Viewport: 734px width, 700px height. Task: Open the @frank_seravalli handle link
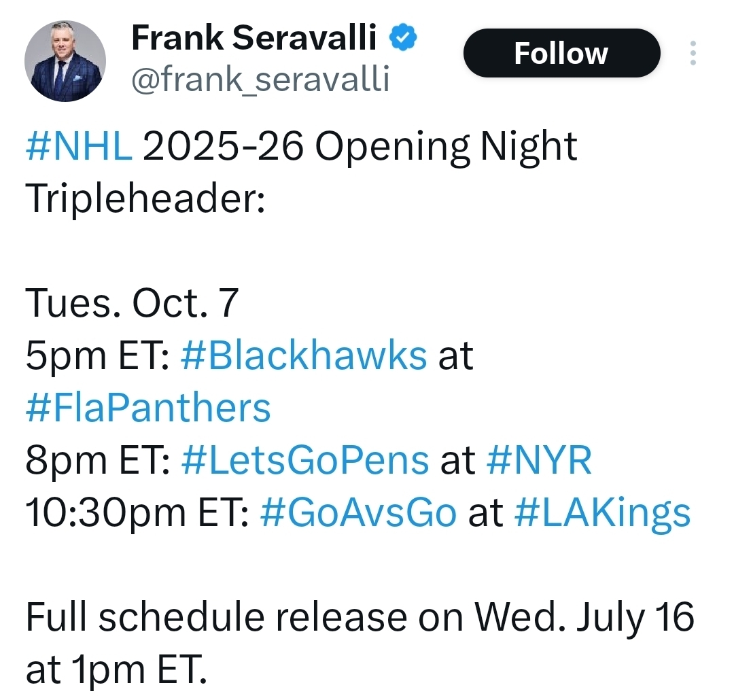[260, 80]
